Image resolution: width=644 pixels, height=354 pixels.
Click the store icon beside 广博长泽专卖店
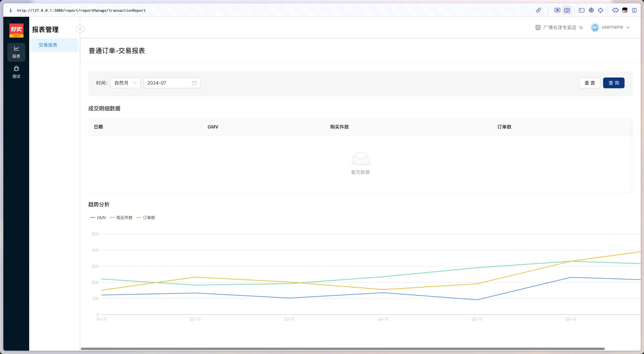(538, 28)
